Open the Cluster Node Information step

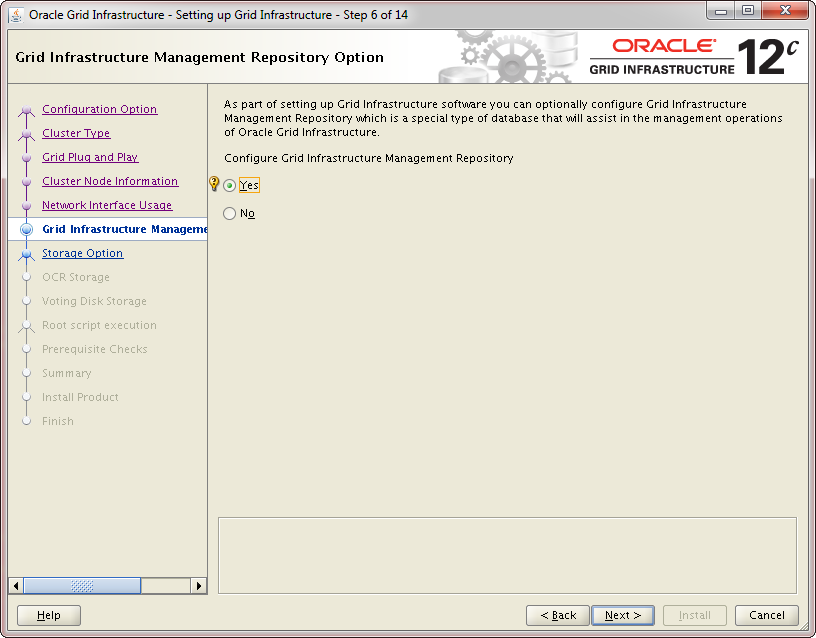pos(110,182)
